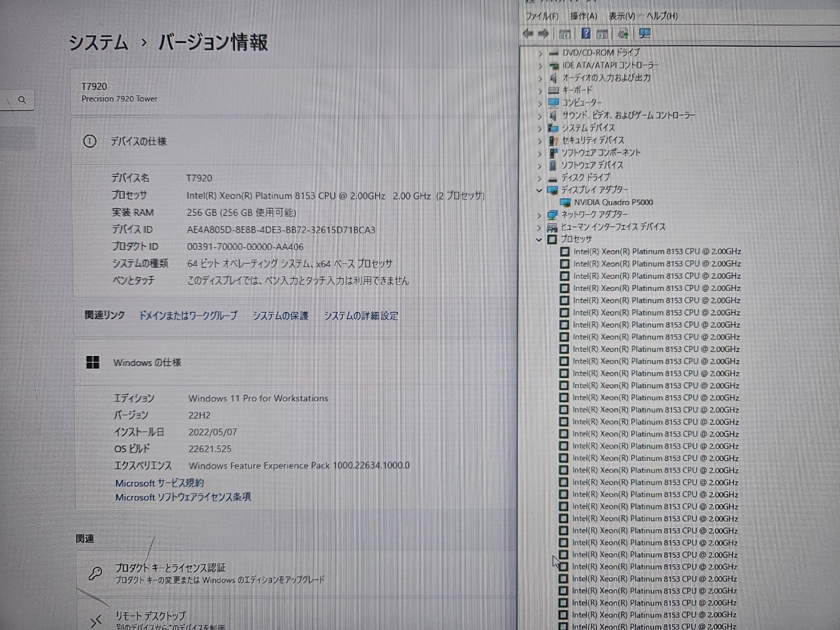
Task: Click the OS ビルド value 22621.525
Action: point(210,449)
